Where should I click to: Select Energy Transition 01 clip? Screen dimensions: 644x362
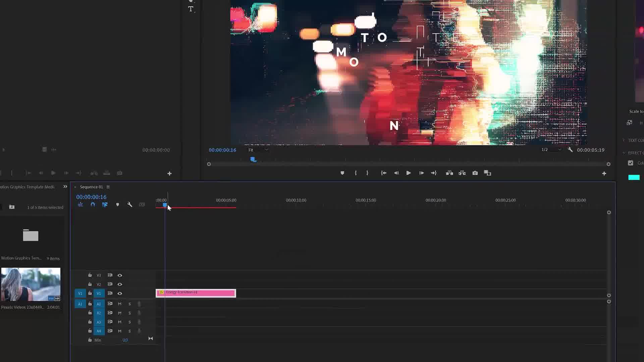(196, 293)
